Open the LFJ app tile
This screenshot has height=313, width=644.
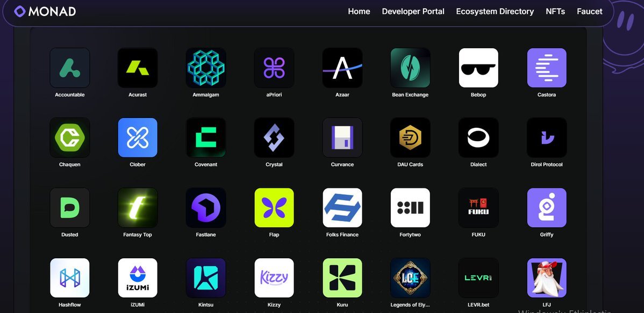547,278
